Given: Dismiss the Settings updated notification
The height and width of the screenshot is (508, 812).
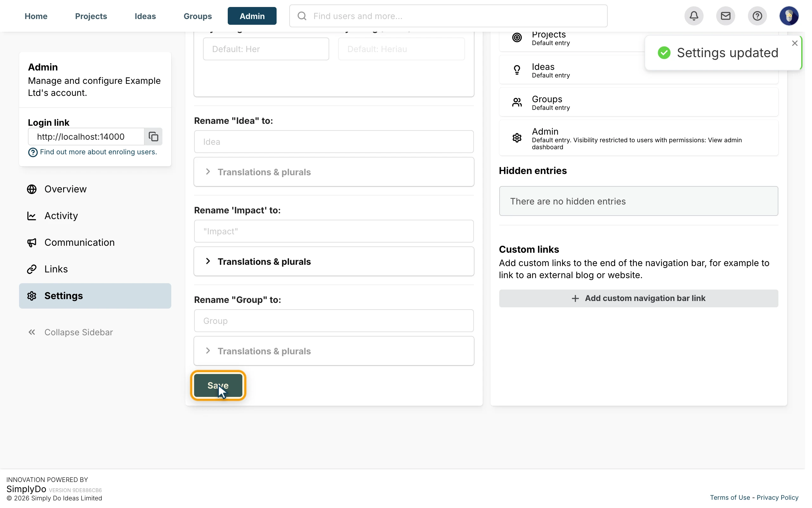Looking at the screenshot, I should tap(795, 43).
